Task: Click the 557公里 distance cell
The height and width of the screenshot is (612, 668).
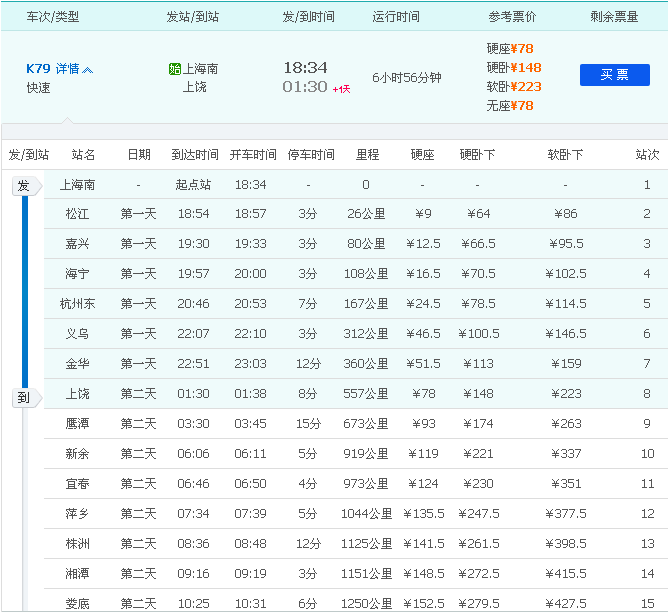Action: [366, 394]
